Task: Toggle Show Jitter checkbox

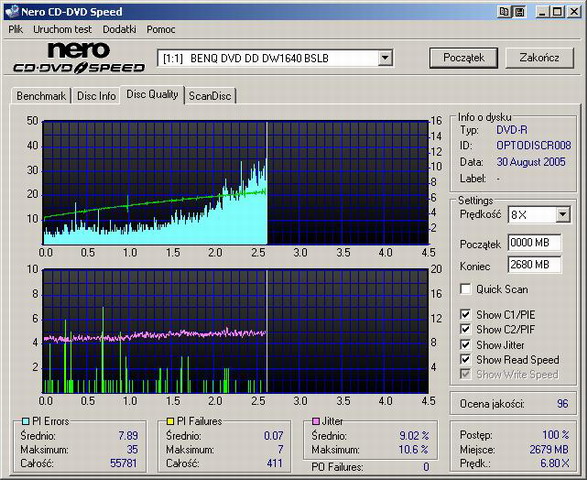Action: pos(465,345)
